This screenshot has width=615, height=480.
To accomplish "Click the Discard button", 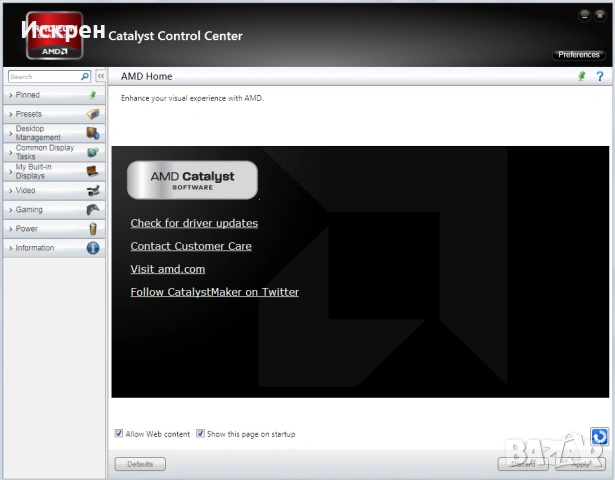I will (523, 464).
